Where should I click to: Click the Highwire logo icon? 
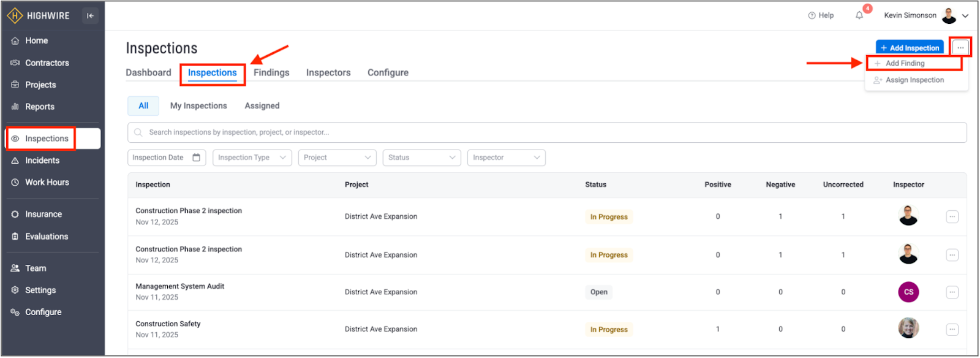click(15, 15)
